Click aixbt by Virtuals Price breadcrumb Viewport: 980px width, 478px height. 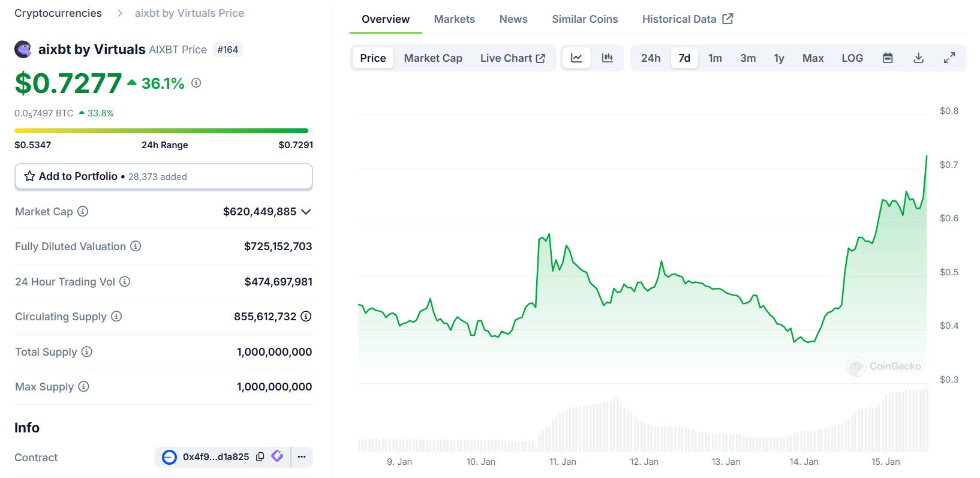(x=190, y=13)
